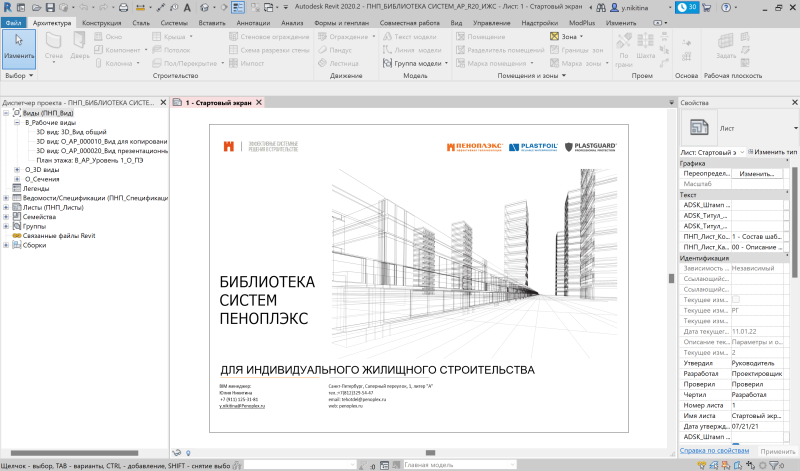800x471 pixels.
Task: Click the Undo arrow in the quick access toolbar
Action: [83, 8]
